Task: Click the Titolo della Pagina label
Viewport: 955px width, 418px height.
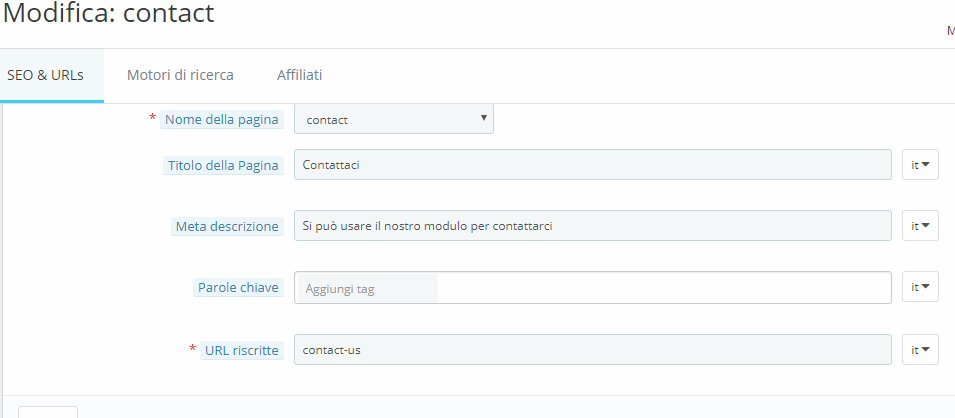Action: click(222, 165)
